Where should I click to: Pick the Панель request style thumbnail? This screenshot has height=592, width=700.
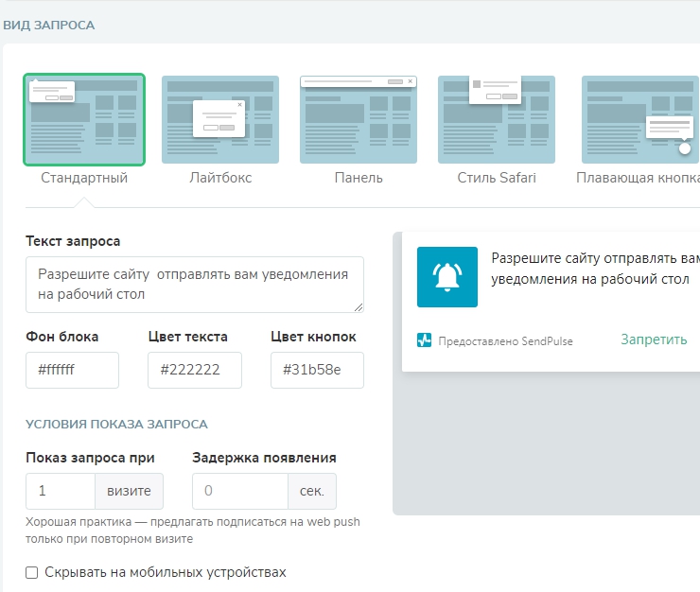pos(359,120)
